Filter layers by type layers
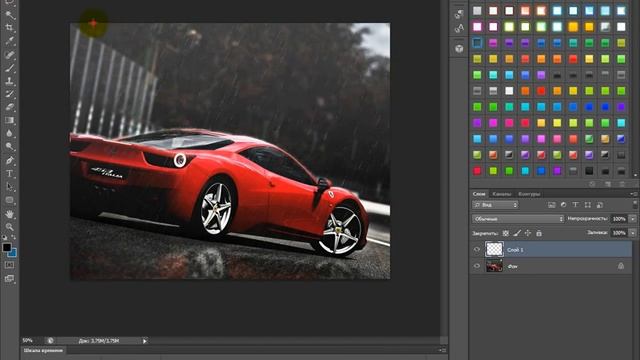640x360 pixels. (575, 205)
